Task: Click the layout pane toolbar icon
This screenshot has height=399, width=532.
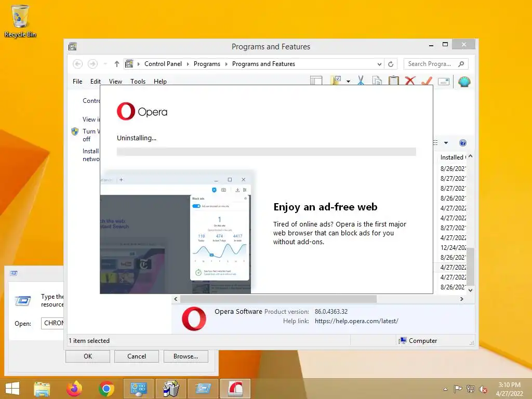Action: coord(316,81)
